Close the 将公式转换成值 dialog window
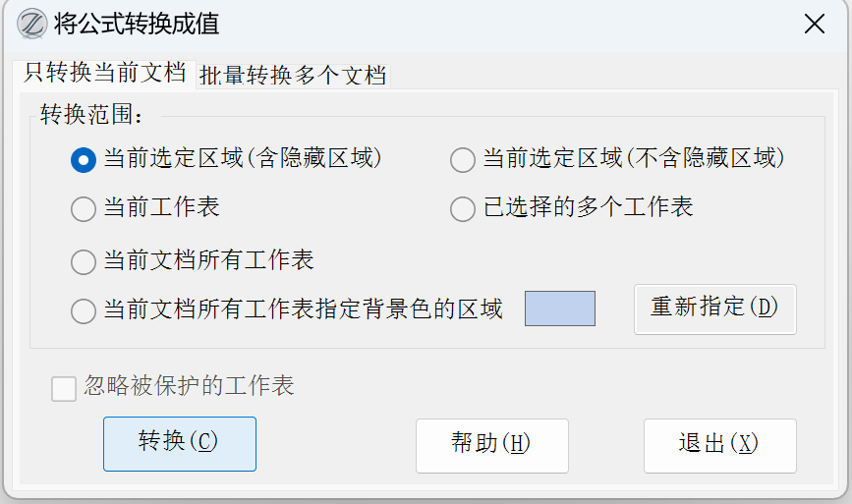Image resolution: width=852 pixels, height=504 pixels. coord(814,24)
